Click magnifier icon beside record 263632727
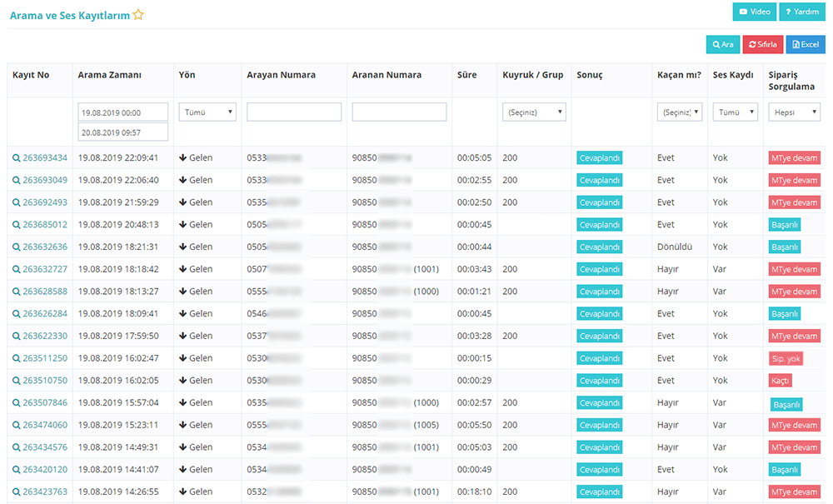 click(16, 270)
